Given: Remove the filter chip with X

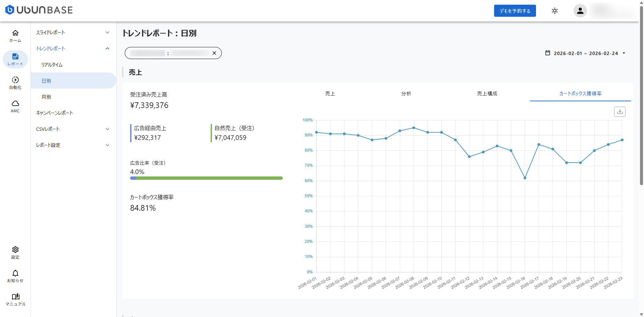Looking at the screenshot, I should (214, 53).
